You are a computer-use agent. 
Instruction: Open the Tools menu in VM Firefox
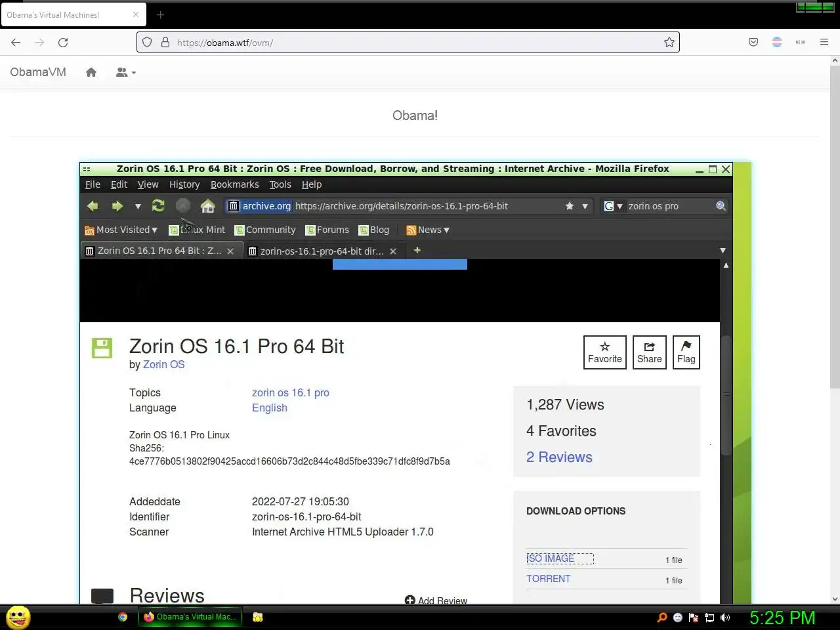[x=280, y=184]
